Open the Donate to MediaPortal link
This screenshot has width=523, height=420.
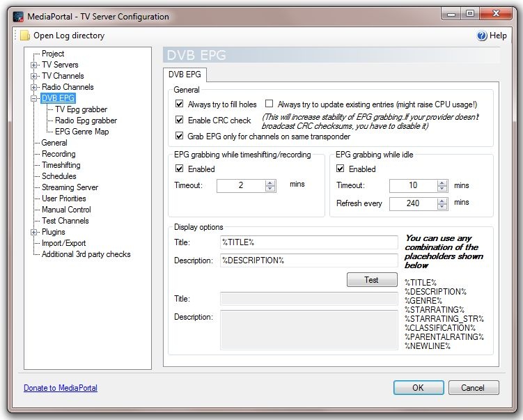(61, 388)
